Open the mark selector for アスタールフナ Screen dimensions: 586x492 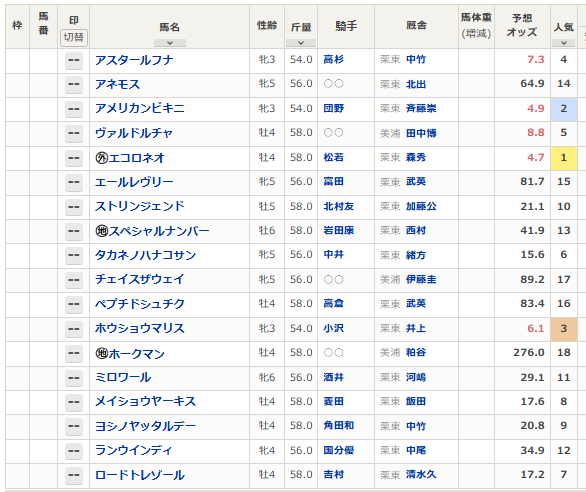pyautogui.click(x=74, y=61)
